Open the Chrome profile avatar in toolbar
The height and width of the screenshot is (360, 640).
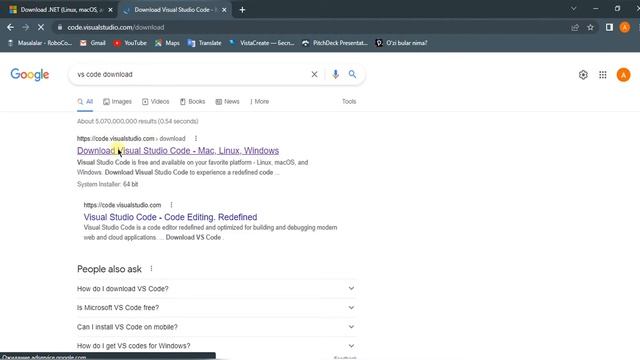624,27
